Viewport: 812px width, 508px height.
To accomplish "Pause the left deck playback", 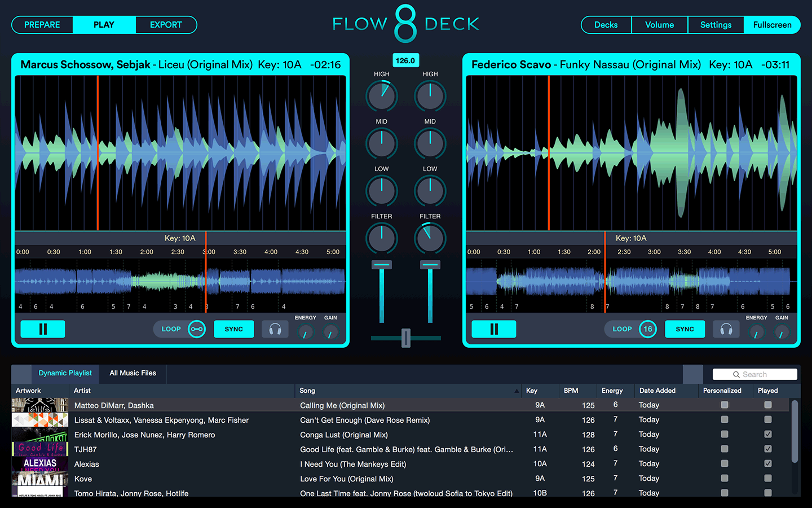I will click(43, 329).
